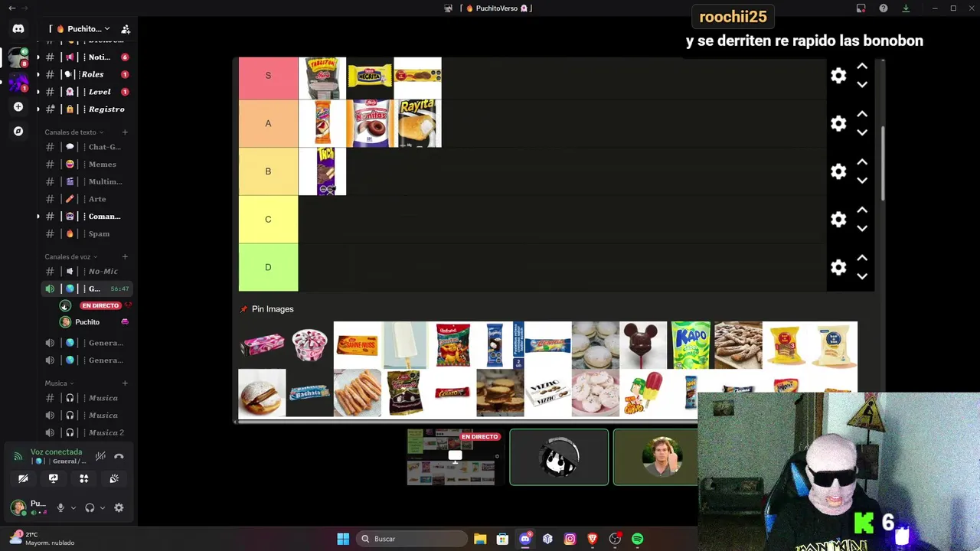980x551 pixels.
Task: Add a channel to Canales de texto
Action: [125, 132]
